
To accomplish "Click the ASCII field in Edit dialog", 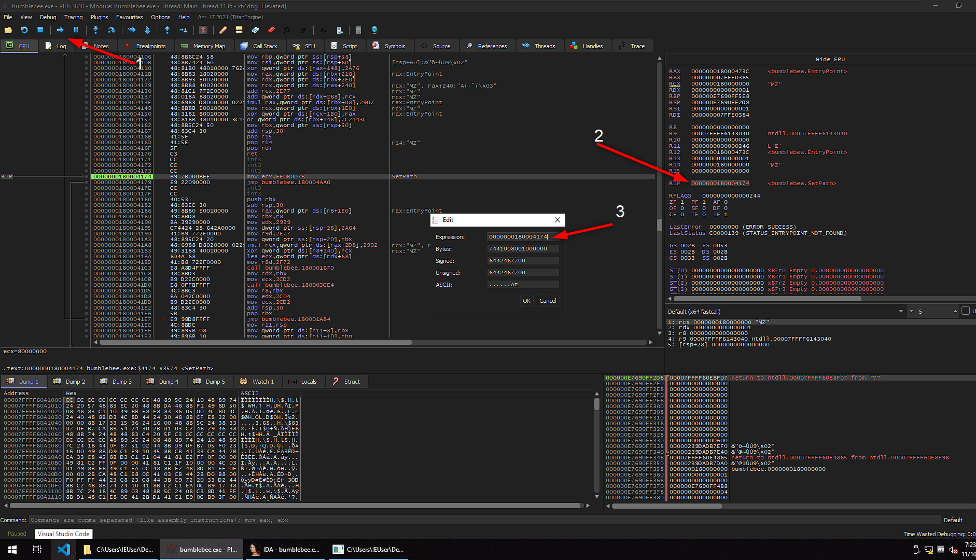I will tap(523, 285).
